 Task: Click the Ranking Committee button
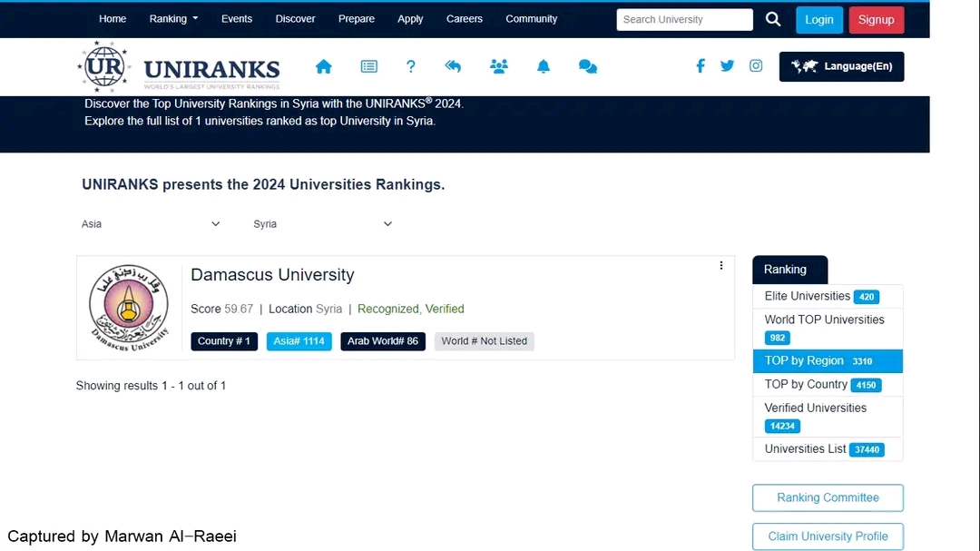tap(828, 497)
